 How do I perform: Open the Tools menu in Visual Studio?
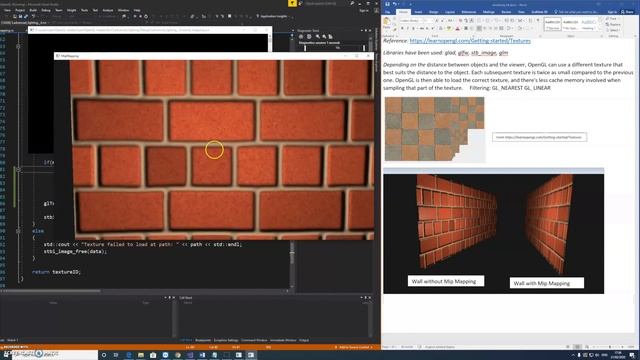84,10
